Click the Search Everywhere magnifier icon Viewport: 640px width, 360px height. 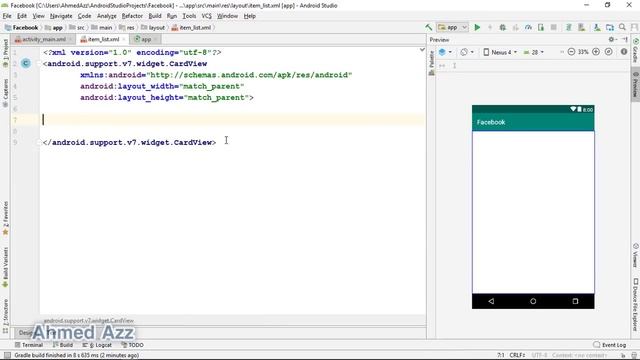pos(622,27)
